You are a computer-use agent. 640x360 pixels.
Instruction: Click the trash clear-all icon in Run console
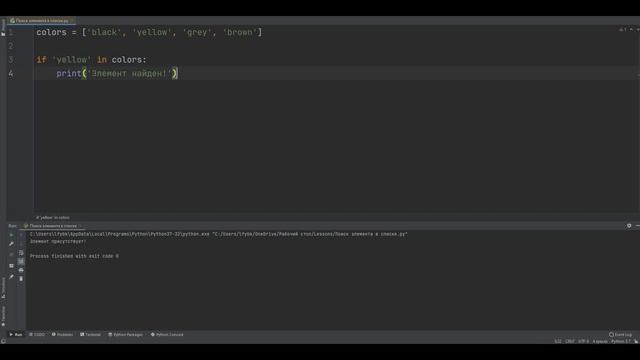[21, 278]
